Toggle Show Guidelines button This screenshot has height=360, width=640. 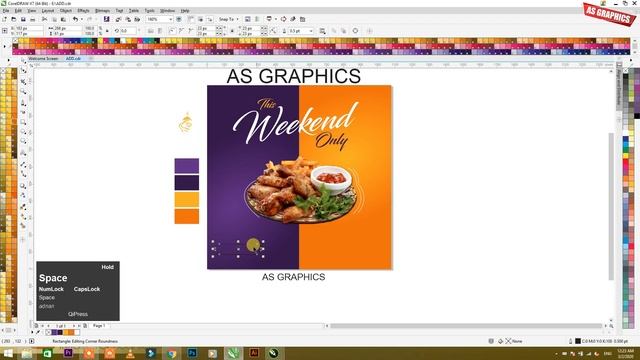(209, 19)
